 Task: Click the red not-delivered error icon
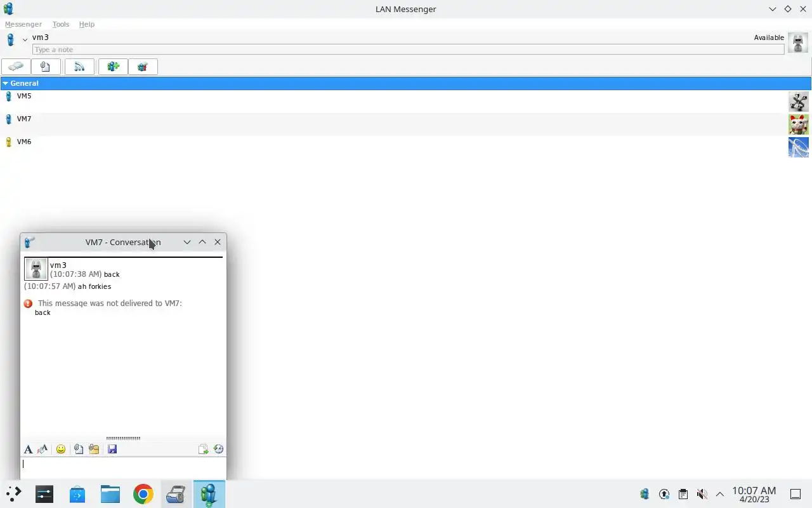(x=28, y=304)
